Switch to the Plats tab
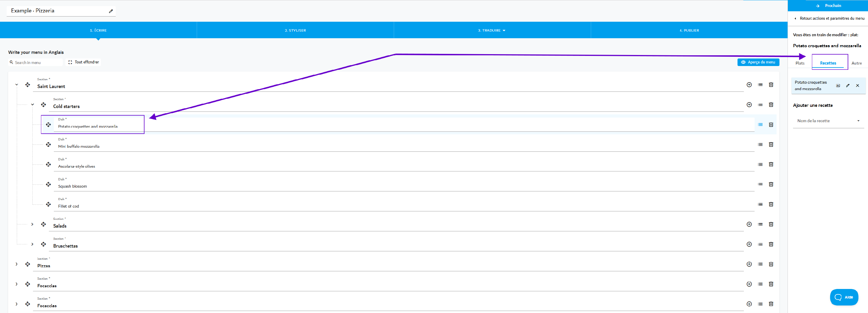Image resolution: width=868 pixels, height=313 pixels. pos(800,63)
